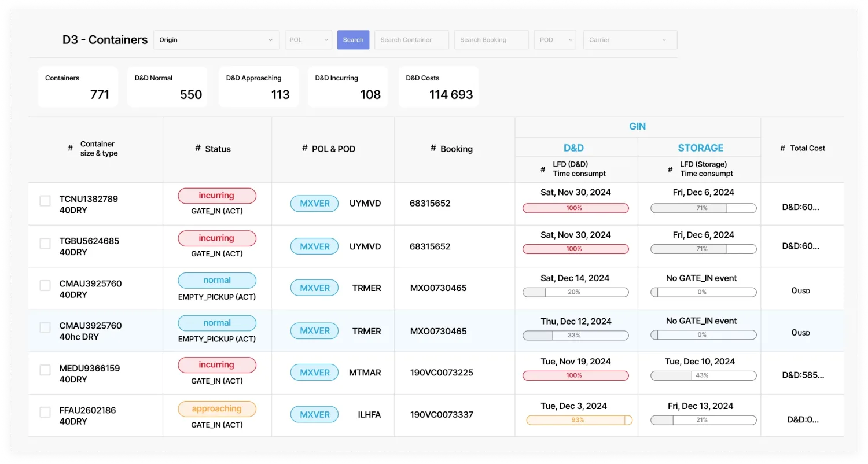Click normal badge in CMAU3925760 40DRY row
The height and width of the screenshot is (464, 868).
coord(217,281)
